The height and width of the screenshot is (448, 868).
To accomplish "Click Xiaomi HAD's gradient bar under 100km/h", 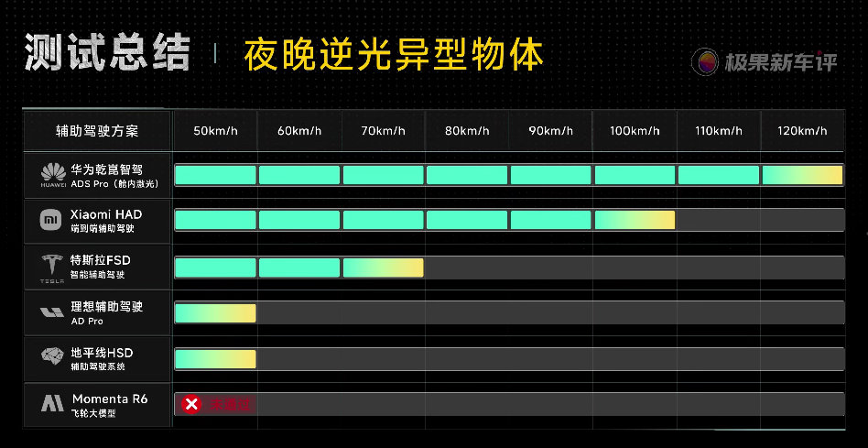I will tap(635, 220).
